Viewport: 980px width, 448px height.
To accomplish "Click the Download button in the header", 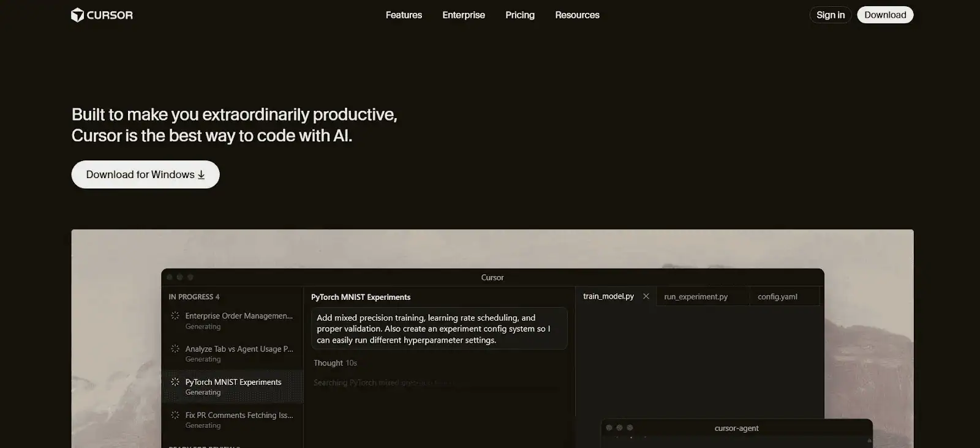I will [x=885, y=15].
